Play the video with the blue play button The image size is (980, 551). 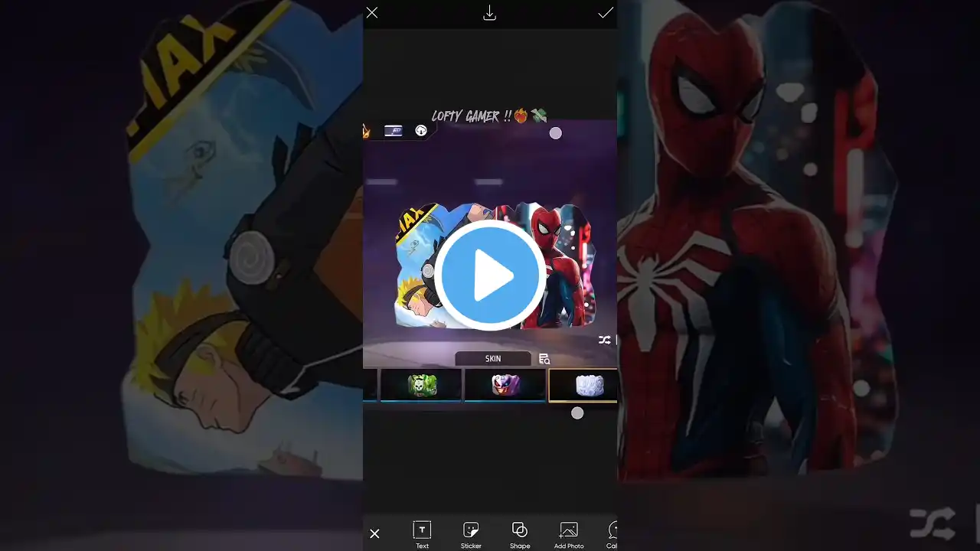click(490, 275)
